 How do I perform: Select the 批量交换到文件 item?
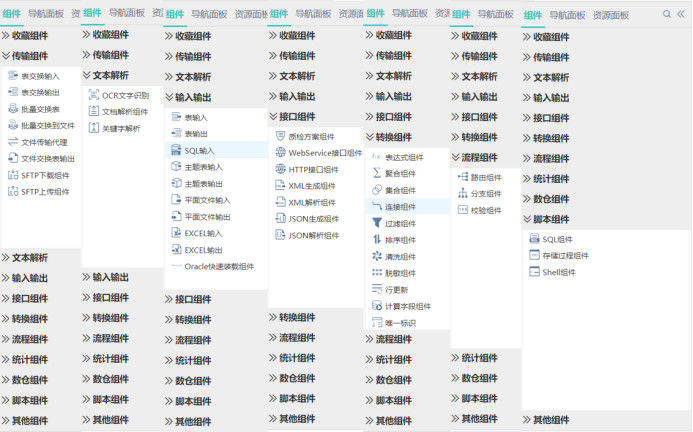(42, 126)
